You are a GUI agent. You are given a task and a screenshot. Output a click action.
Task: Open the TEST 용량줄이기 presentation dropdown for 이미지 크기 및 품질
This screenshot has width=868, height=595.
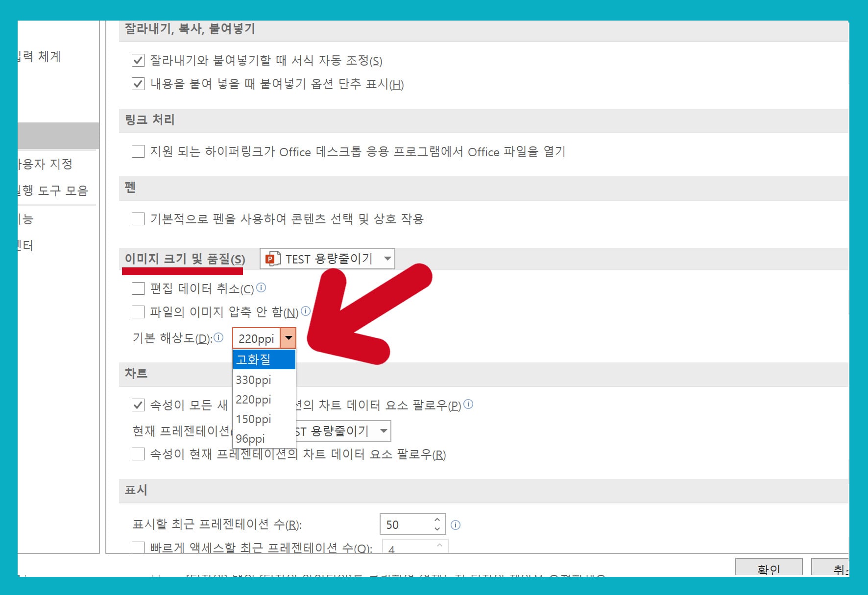point(327,259)
